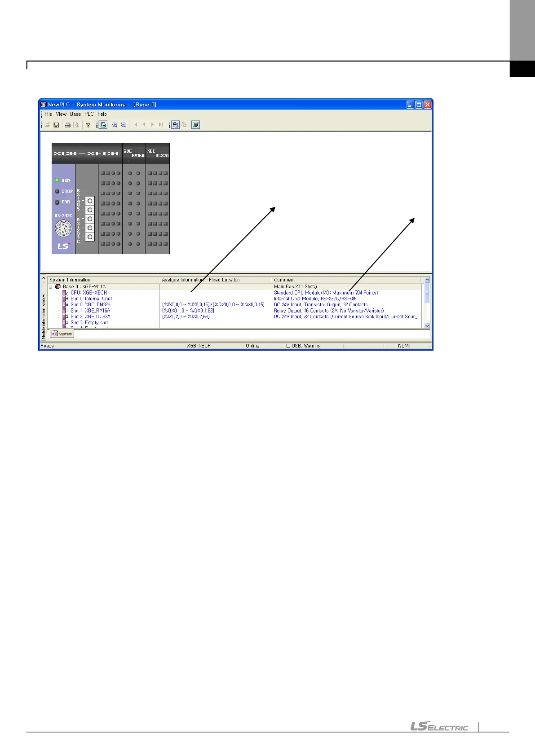
Task: Click the start monitoring toolbar icon
Action: pyautogui.click(x=195, y=125)
